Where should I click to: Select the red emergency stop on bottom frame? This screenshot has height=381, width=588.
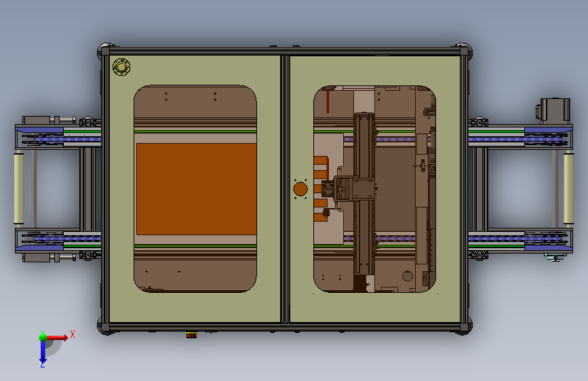tap(191, 335)
